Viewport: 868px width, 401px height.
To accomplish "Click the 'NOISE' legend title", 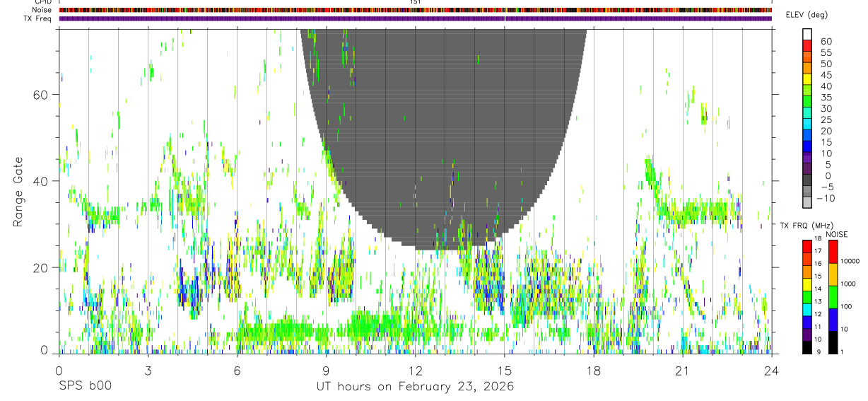I will click(838, 234).
